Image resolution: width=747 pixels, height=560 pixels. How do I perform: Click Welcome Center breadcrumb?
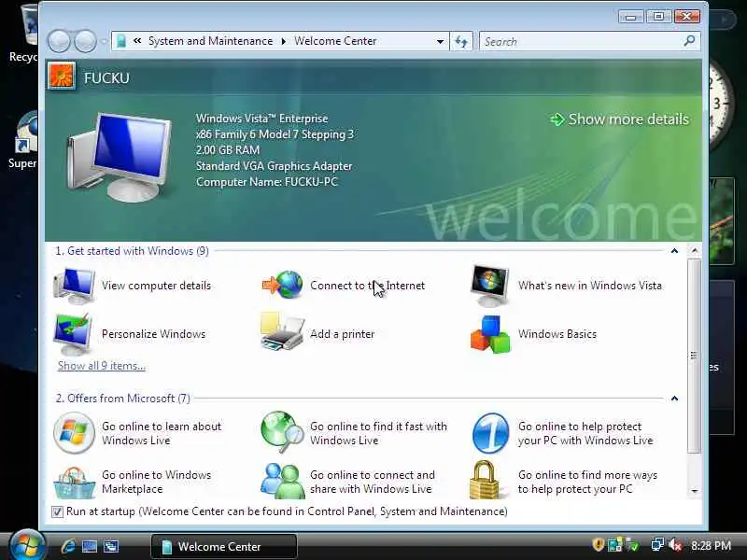pos(335,41)
